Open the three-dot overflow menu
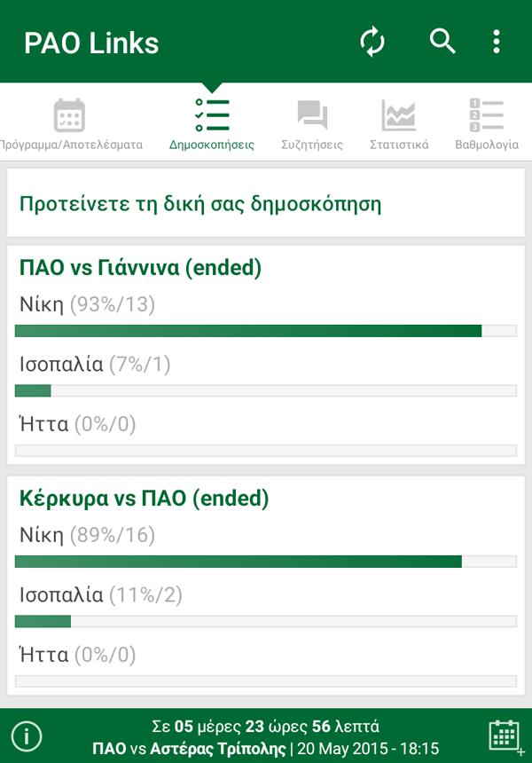 [496, 42]
